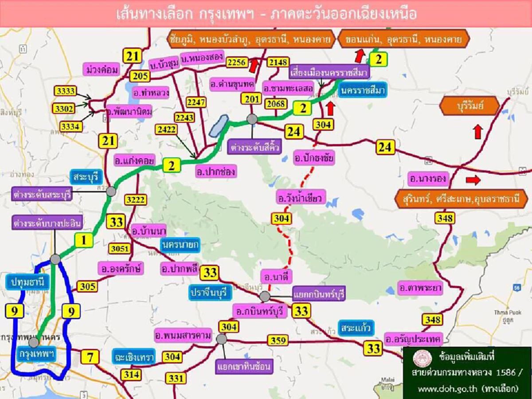Click the motorway 7 shield
The image size is (532, 399).
90,356
